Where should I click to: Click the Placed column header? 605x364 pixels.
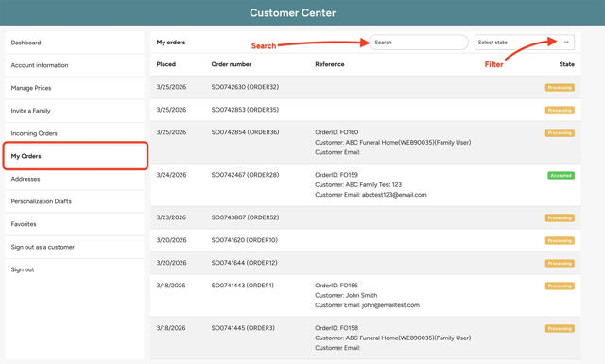[x=166, y=64]
